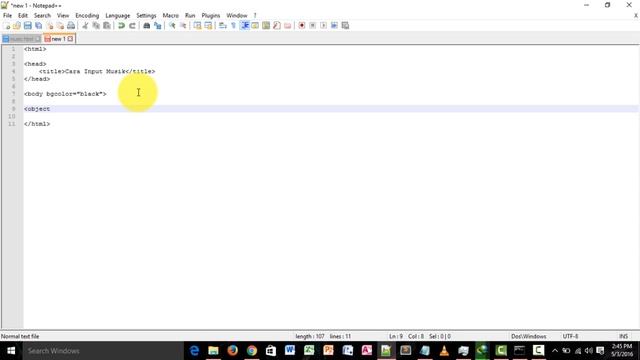This screenshot has width=640, height=360.
Task: Toggle Word Wrap toolbar icon
Action: (x=222, y=26)
